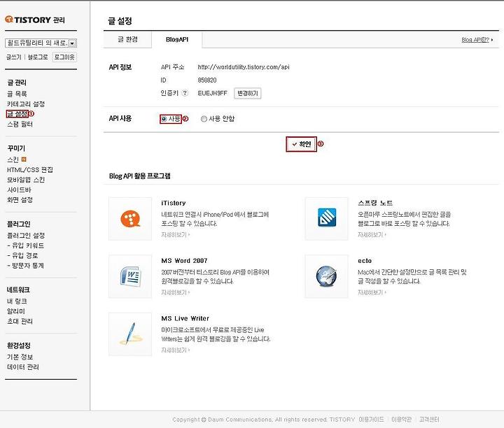This screenshot has height=428, width=504.
Task: Open 이용약관 footer link
Action: tap(402, 420)
